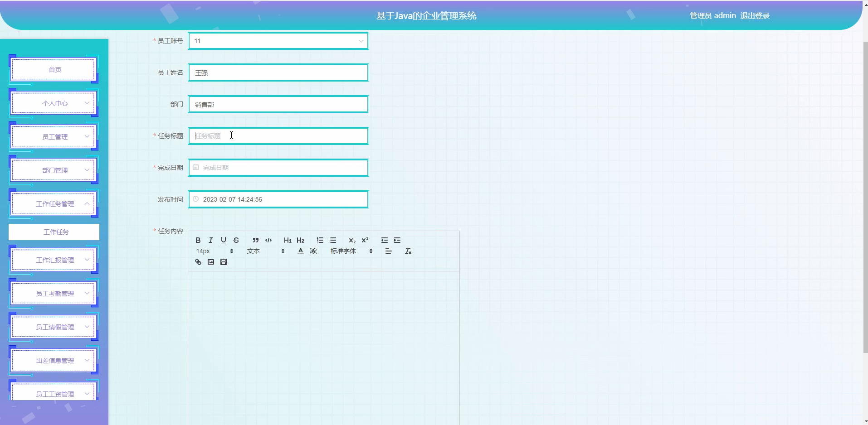Image resolution: width=868 pixels, height=425 pixels.
Task: Toggle strikethrough formatting in the editor
Action: [x=236, y=240]
